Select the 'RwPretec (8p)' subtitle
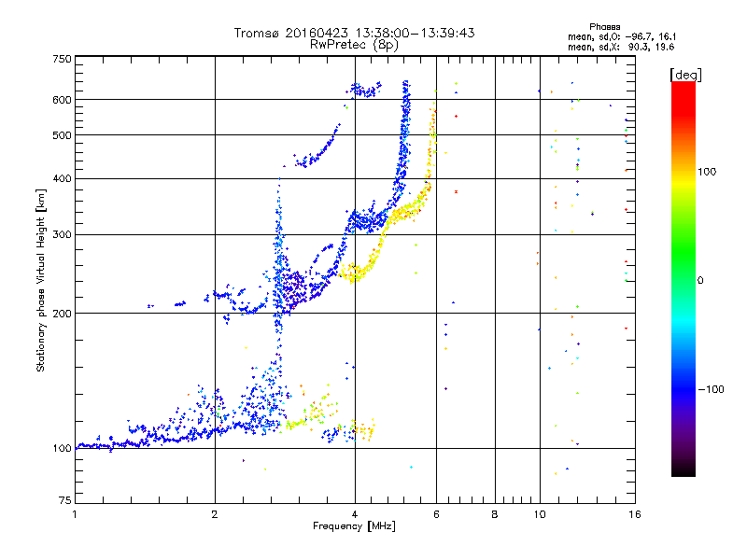The image size is (747, 560). 354,45
